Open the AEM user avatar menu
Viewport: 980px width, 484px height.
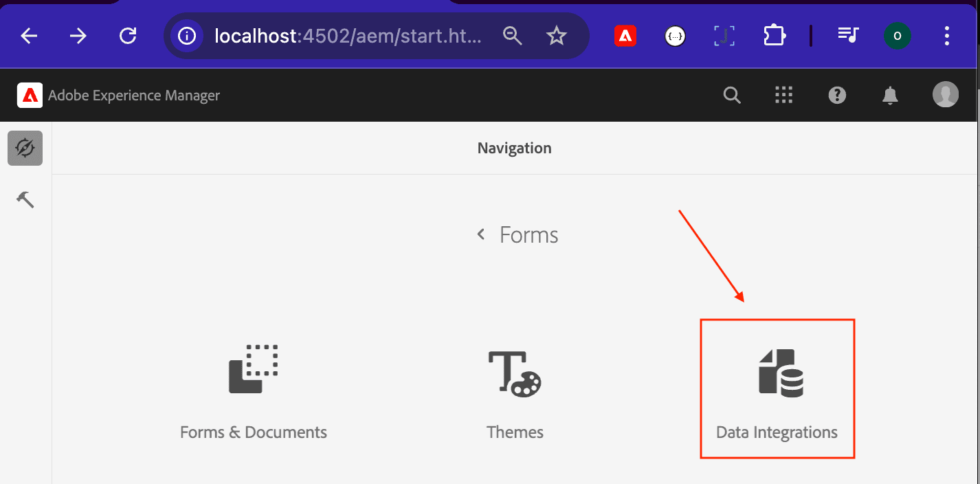946,95
